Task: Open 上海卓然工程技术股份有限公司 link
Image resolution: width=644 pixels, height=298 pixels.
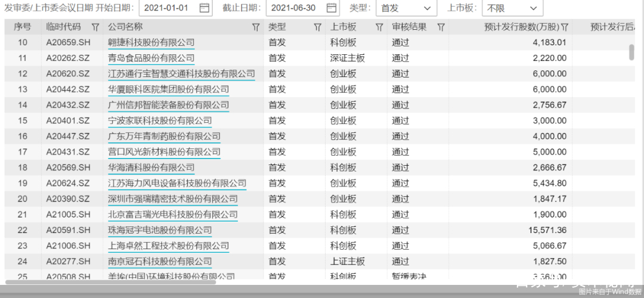Action: coord(168,246)
